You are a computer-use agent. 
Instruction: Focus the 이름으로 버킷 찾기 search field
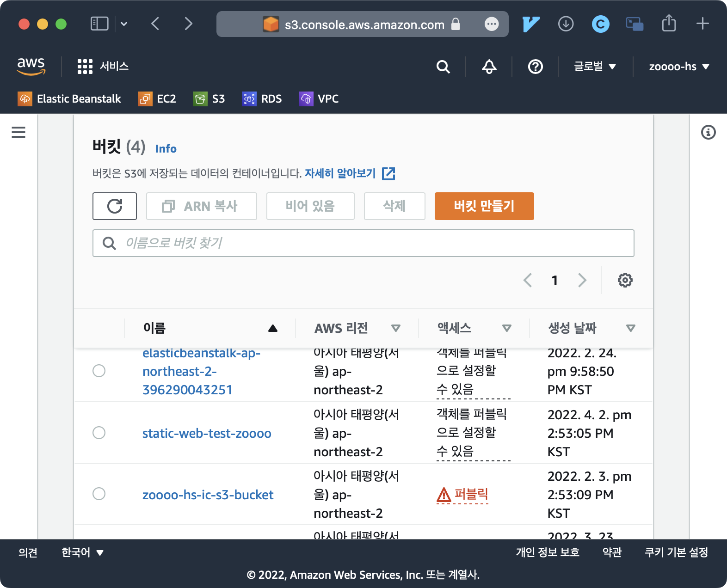(x=363, y=243)
